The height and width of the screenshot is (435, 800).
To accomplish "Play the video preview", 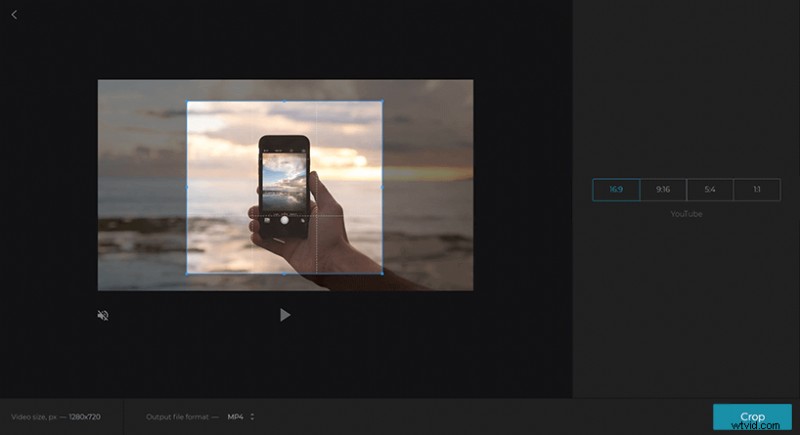I will 285,315.
